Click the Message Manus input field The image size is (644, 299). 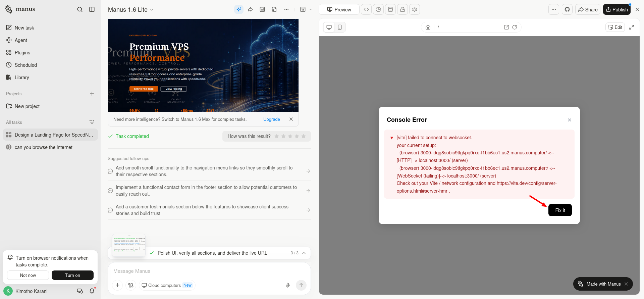209,271
